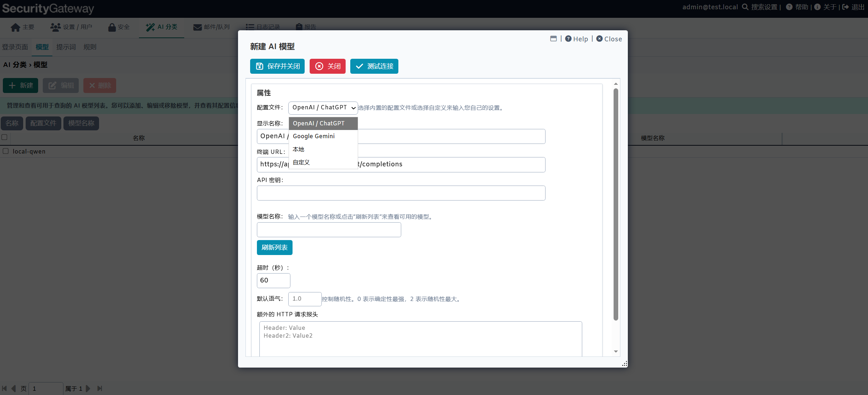
Task: Click the dialog popout window icon
Action: 553,38
